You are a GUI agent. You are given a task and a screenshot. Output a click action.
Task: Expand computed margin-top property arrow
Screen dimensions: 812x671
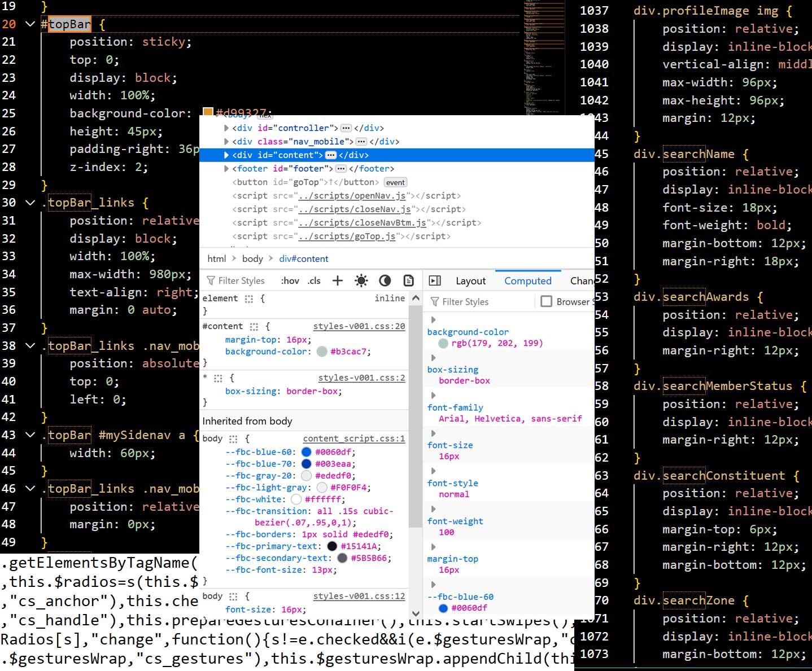coord(434,547)
